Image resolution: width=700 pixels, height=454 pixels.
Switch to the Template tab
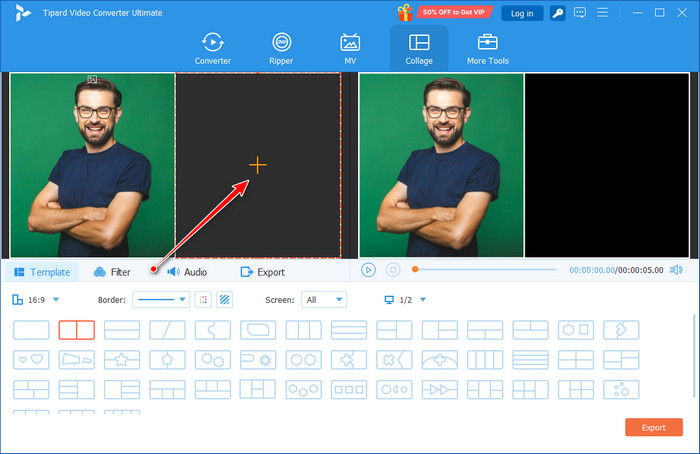(42, 272)
